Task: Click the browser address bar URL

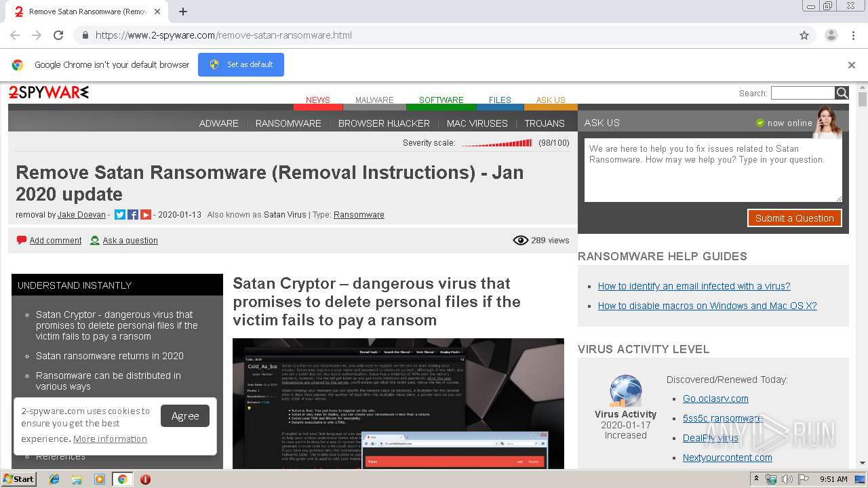Action: (224, 35)
